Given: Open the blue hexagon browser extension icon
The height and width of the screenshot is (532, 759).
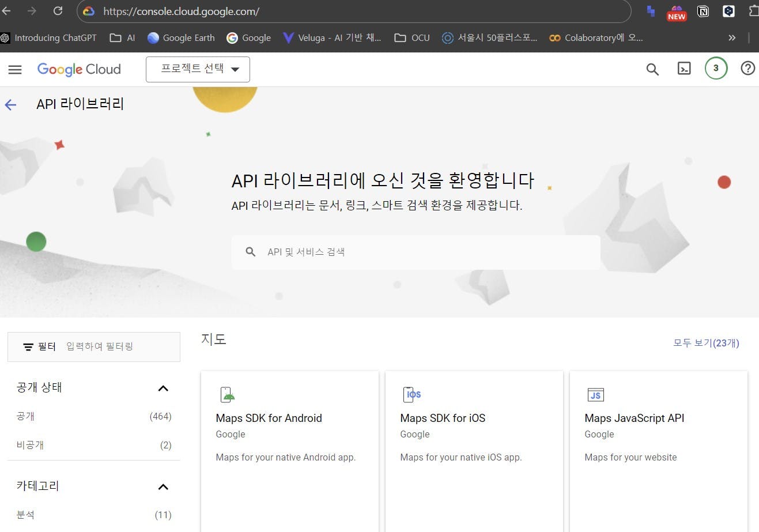Looking at the screenshot, I should pyautogui.click(x=728, y=11).
